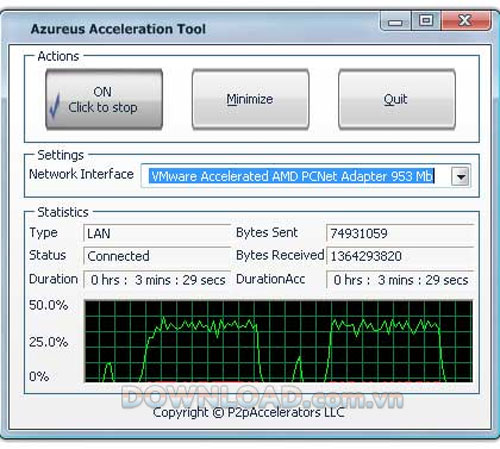The image size is (500, 449).
Task: Click the Type field showing LAN
Action: point(157,233)
